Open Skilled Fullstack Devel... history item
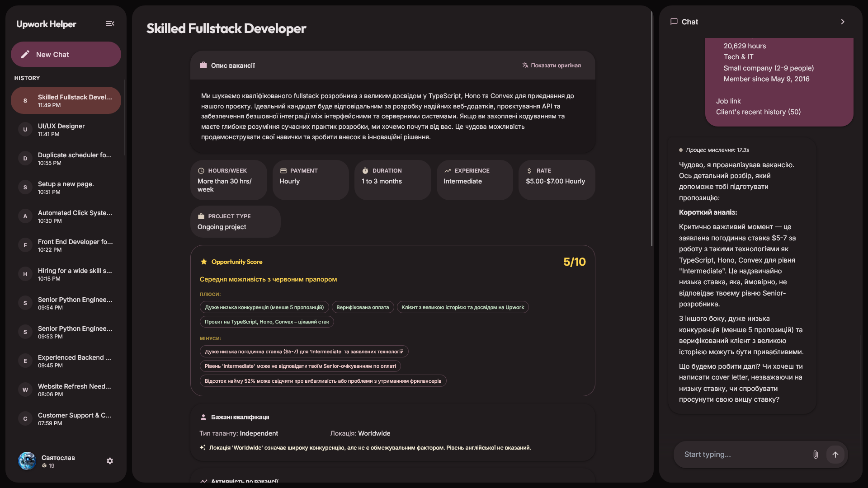 [66, 100]
